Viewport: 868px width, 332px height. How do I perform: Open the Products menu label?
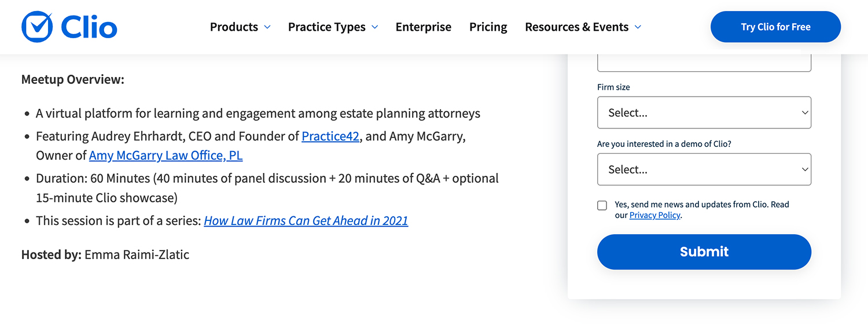tap(234, 27)
